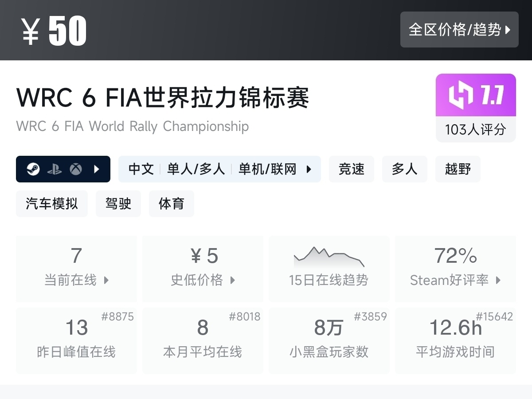Click the Xbox platform icon
Screen dimensions: 532x399
[76, 169]
